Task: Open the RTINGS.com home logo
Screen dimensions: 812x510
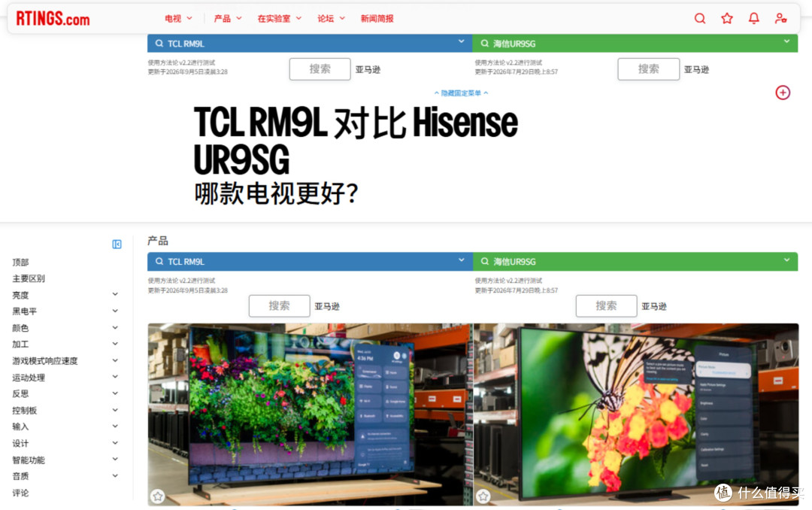Action: click(x=53, y=19)
